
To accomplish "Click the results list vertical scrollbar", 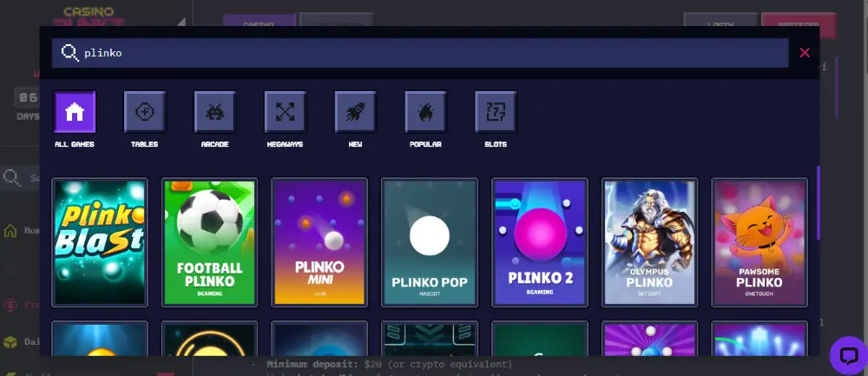I will tap(819, 202).
